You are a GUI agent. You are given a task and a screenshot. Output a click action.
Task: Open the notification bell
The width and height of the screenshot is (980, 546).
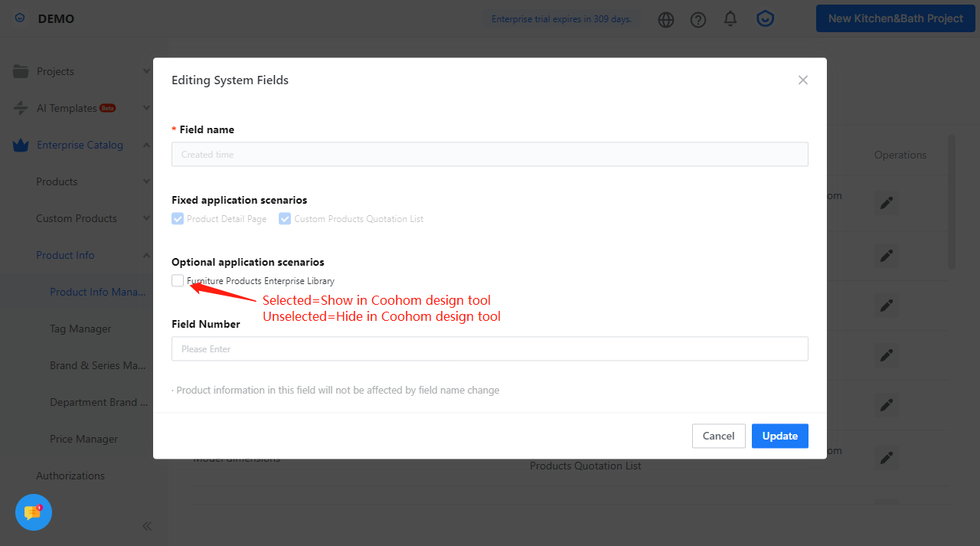[730, 18]
